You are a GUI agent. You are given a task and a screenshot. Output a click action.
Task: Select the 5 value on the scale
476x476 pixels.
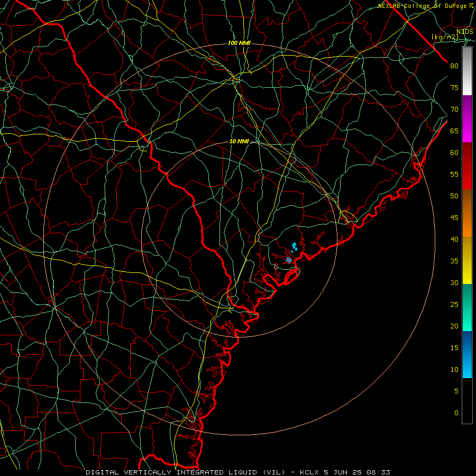(x=456, y=391)
